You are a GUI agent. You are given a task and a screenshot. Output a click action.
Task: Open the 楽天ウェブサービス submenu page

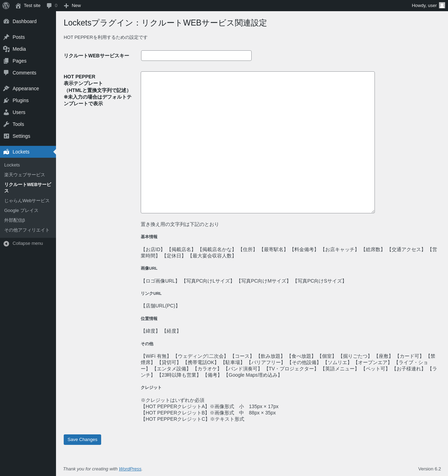click(x=24, y=175)
